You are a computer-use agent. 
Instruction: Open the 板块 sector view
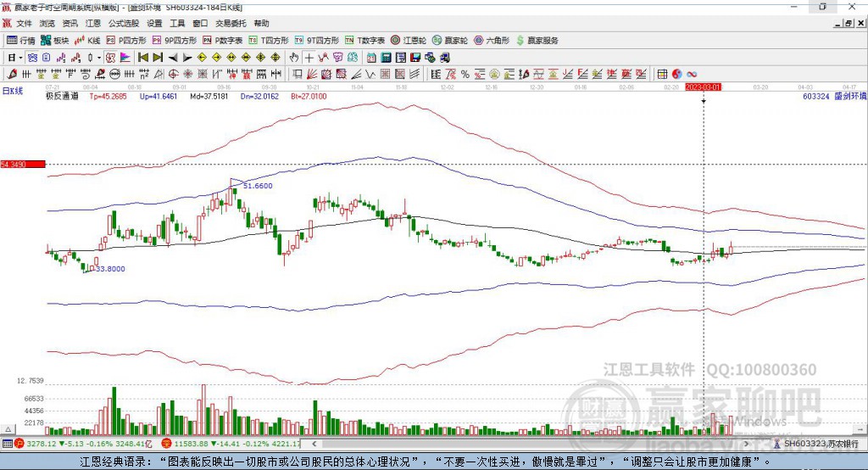54,40
